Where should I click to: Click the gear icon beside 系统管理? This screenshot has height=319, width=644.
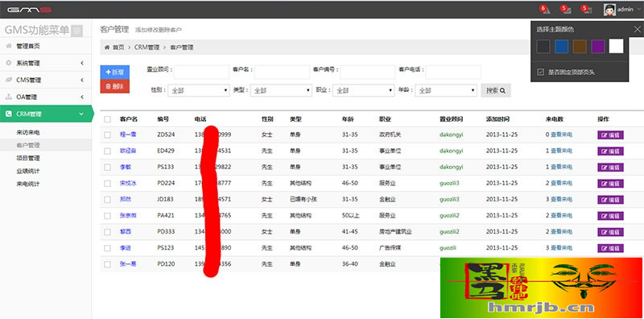(9, 64)
